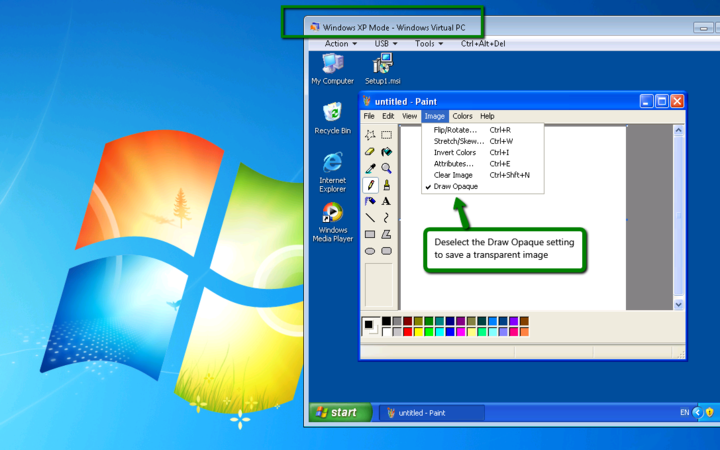720x450 pixels.
Task: Click the XP start button
Action: [x=340, y=412]
